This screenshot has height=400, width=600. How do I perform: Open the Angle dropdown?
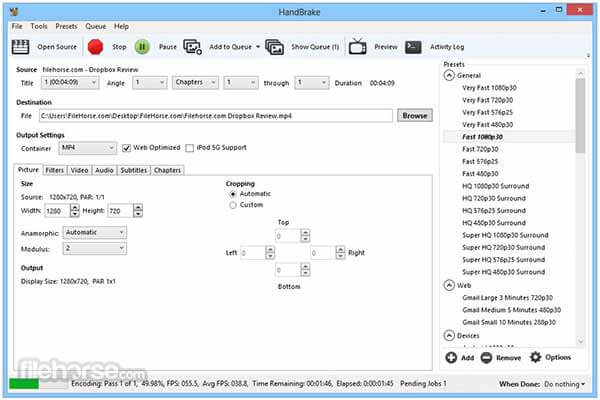150,82
